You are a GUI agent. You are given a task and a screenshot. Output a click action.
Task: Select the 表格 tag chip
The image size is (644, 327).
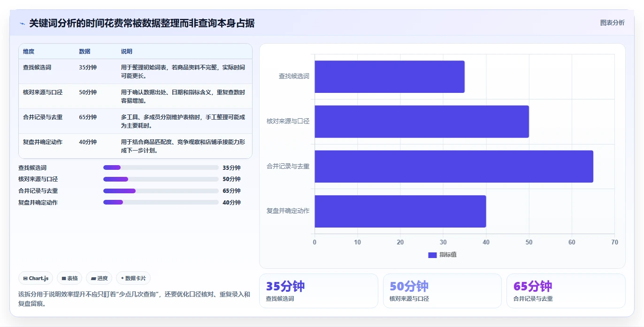tap(69, 278)
